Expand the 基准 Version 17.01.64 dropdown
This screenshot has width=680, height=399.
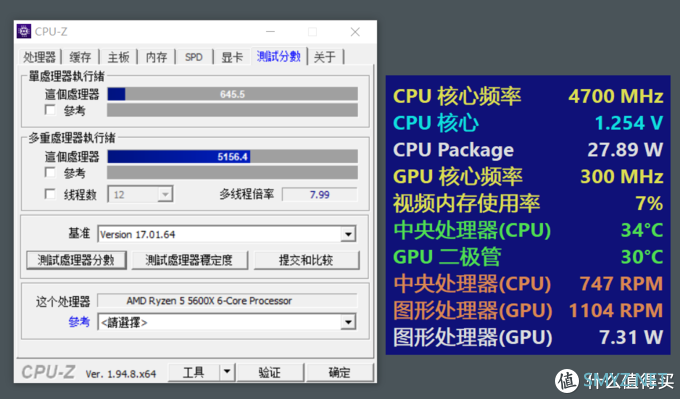[x=227, y=234]
